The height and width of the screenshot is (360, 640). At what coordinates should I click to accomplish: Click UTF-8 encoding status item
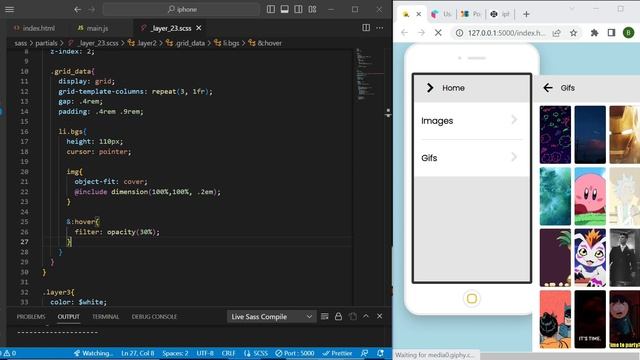(205, 353)
